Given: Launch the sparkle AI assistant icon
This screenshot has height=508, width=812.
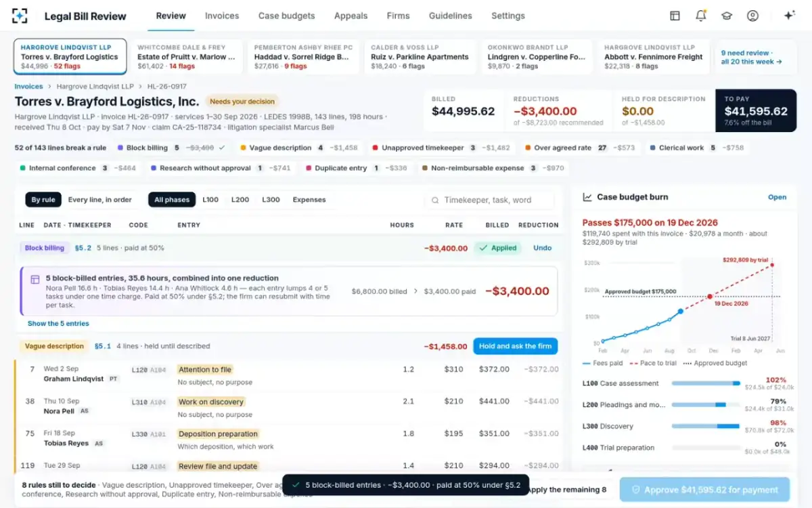Looking at the screenshot, I should click(789, 16).
